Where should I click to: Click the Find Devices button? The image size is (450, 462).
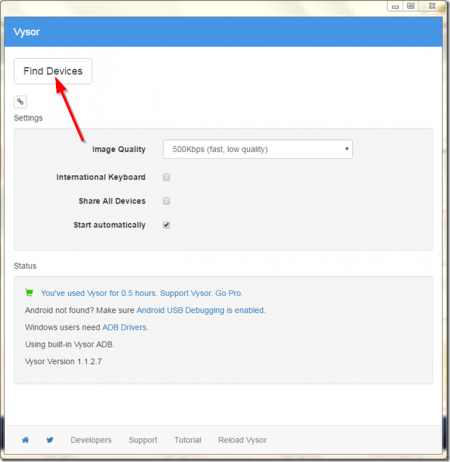pyautogui.click(x=53, y=71)
